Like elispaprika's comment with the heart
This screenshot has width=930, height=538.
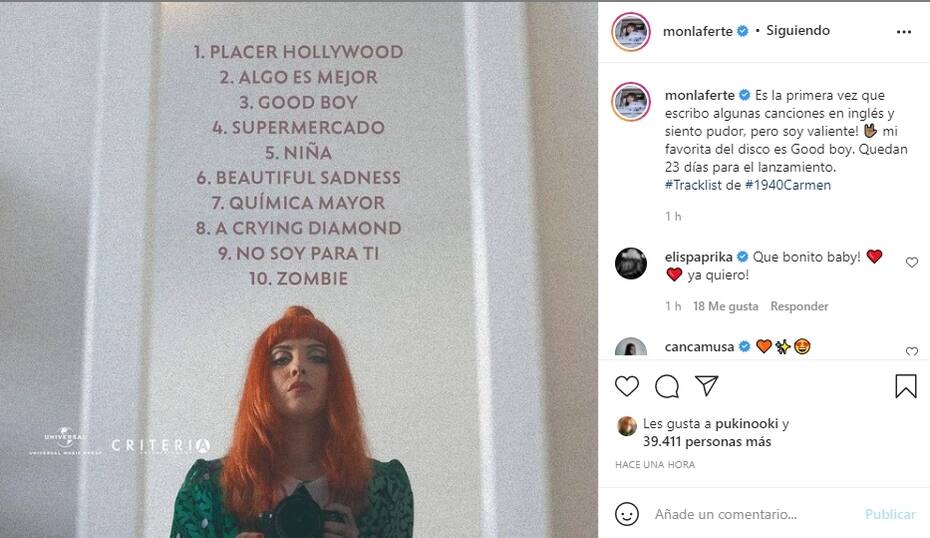912,262
